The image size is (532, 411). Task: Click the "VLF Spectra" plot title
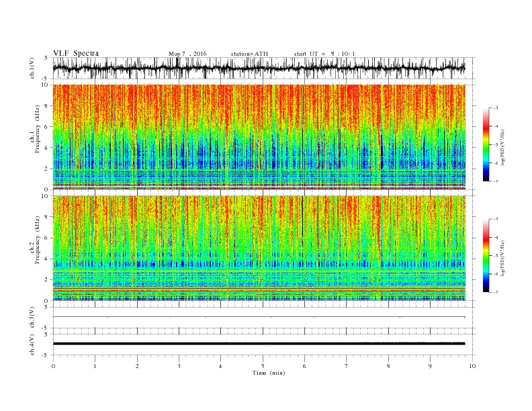click(x=76, y=53)
